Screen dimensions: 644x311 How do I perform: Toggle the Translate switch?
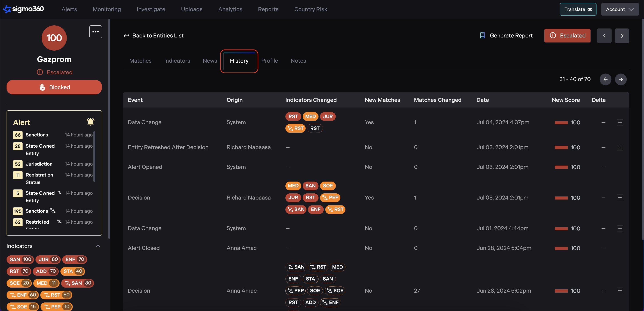point(590,9)
